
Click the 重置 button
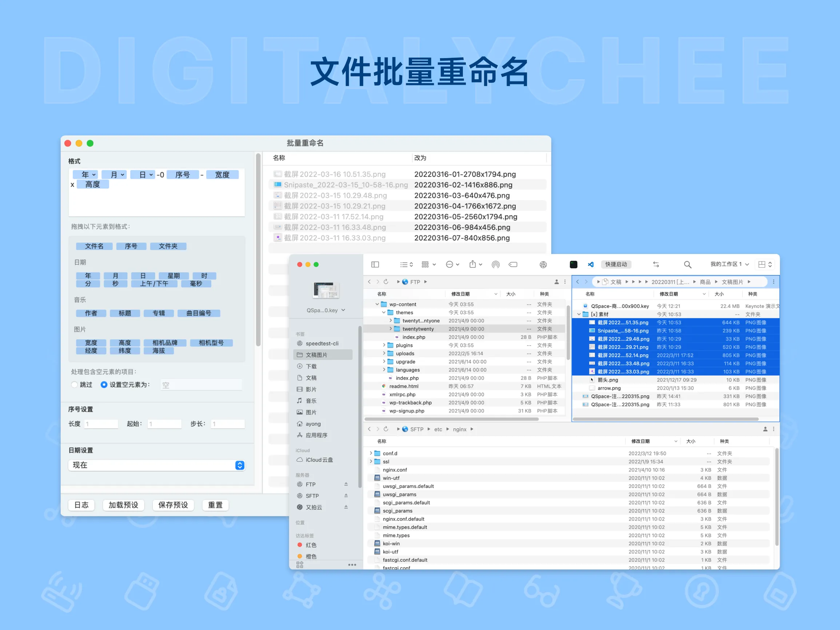(215, 505)
